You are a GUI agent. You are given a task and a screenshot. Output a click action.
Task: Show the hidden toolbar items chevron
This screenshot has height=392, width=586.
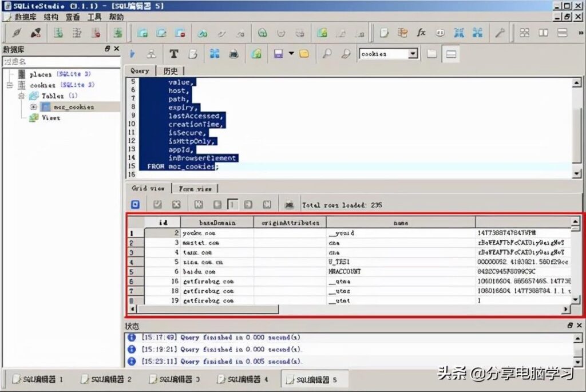[x=581, y=33]
